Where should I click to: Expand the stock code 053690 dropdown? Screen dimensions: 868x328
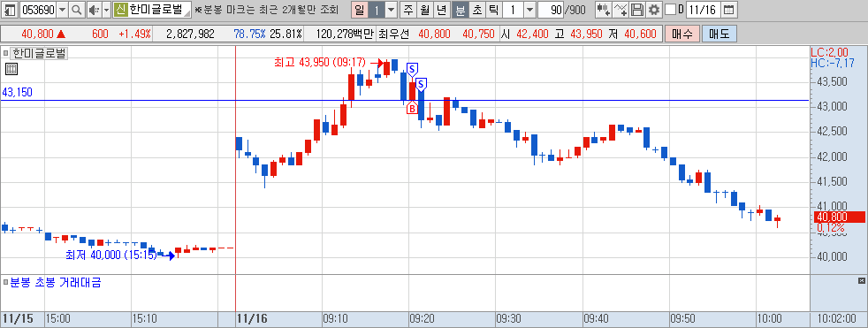point(62,10)
